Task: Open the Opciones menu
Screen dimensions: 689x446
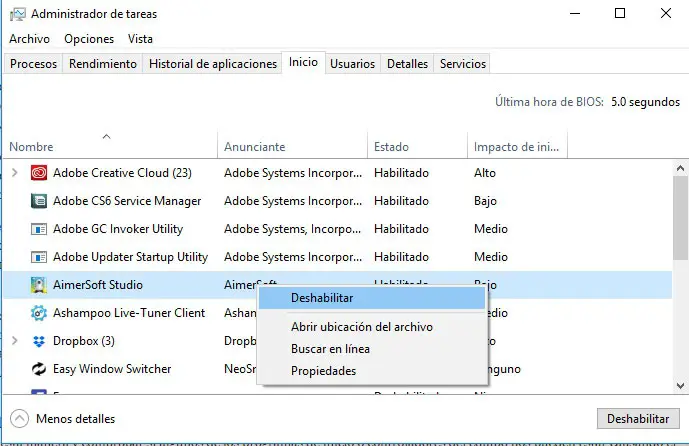Action: click(x=89, y=39)
